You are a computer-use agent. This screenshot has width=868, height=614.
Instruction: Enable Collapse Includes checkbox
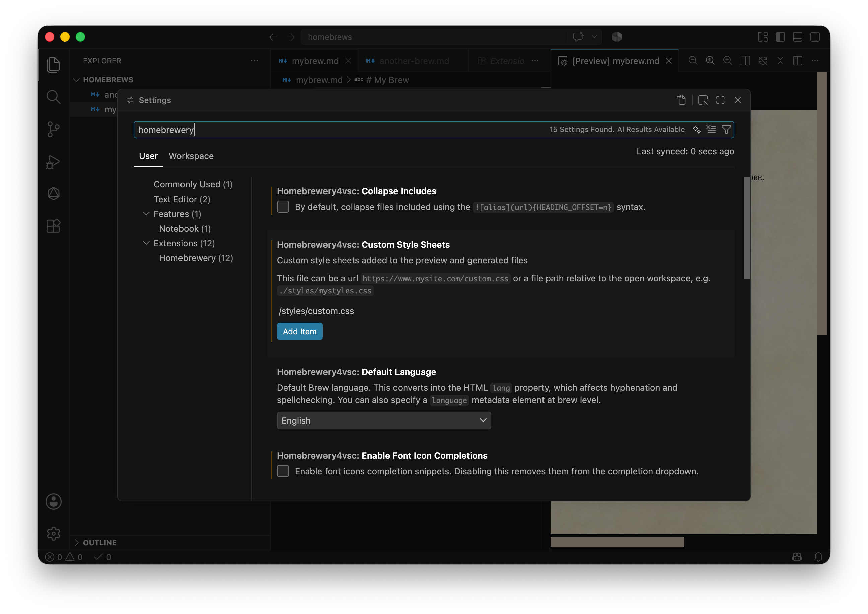283,207
